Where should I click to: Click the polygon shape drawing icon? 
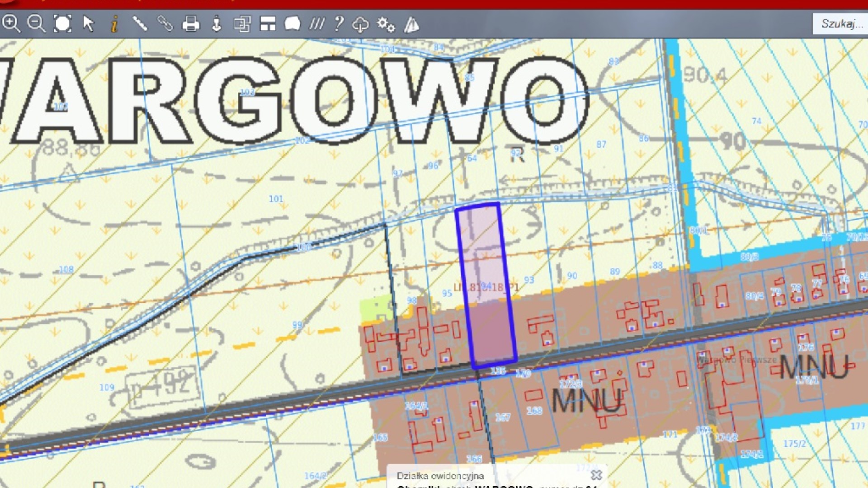click(x=292, y=23)
